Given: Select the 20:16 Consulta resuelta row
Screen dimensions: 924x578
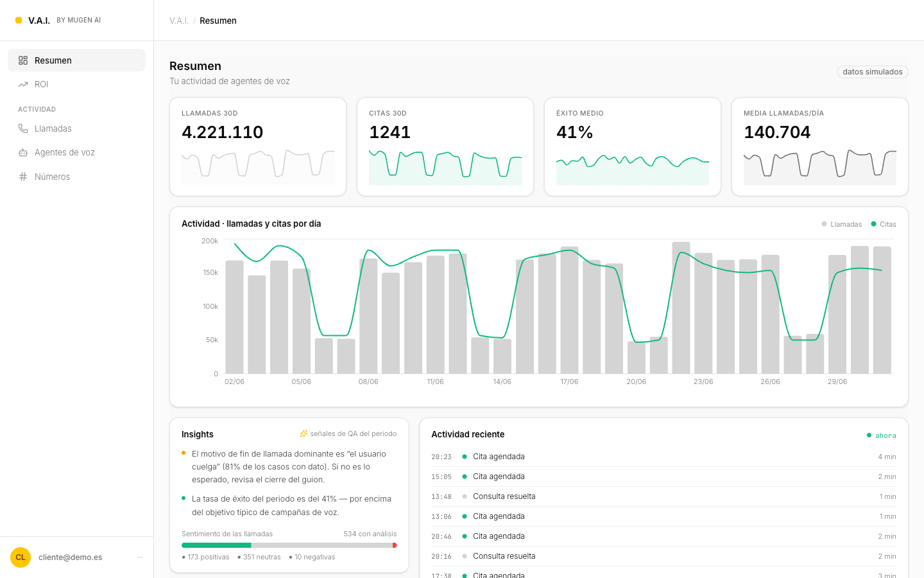Looking at the screenshot, I should 663,556.
